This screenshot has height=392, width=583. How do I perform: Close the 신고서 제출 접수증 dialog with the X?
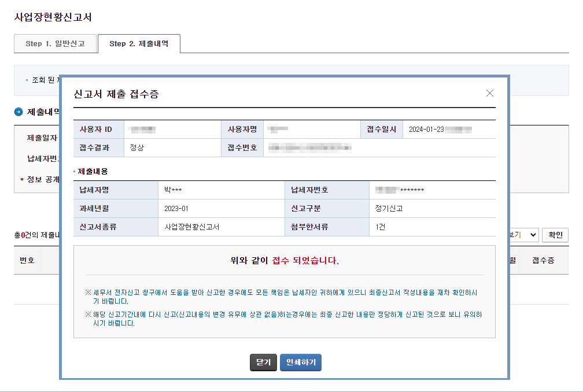coord(490,93)
